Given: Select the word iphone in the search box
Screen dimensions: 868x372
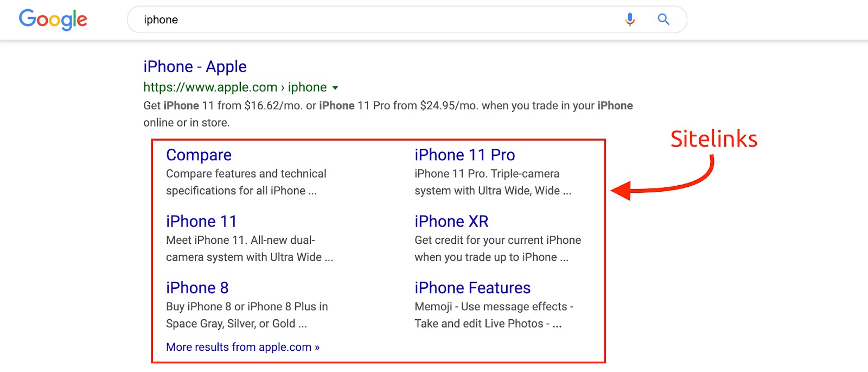Looking at the screenshot, I should click(x=161, y=20).
